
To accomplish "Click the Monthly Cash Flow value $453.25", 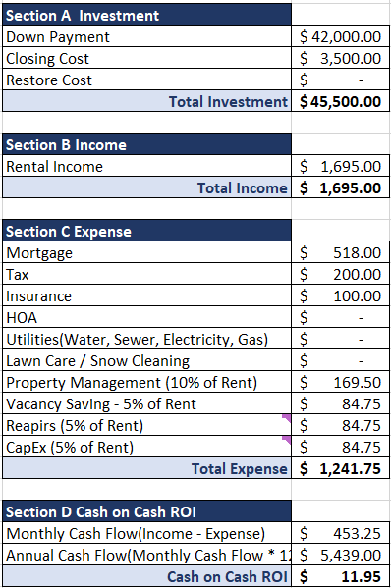I will (340, 533).
